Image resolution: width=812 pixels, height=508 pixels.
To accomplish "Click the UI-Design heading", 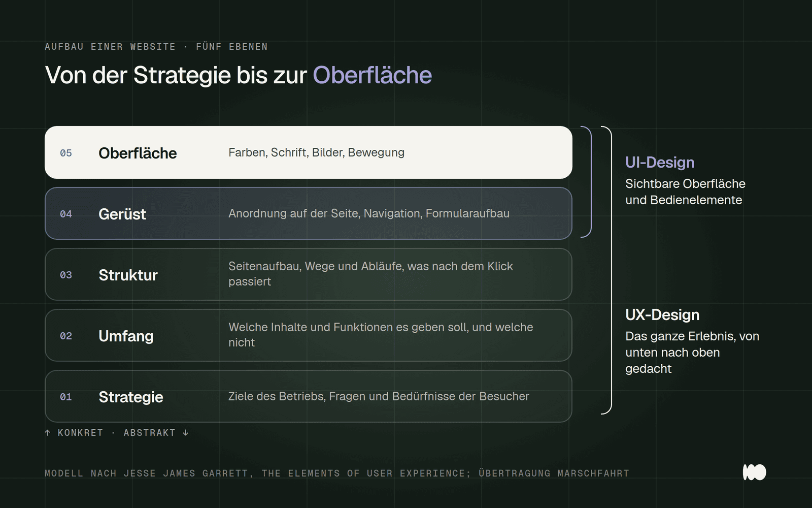I will pyautogui.click(x=660, y=163).
